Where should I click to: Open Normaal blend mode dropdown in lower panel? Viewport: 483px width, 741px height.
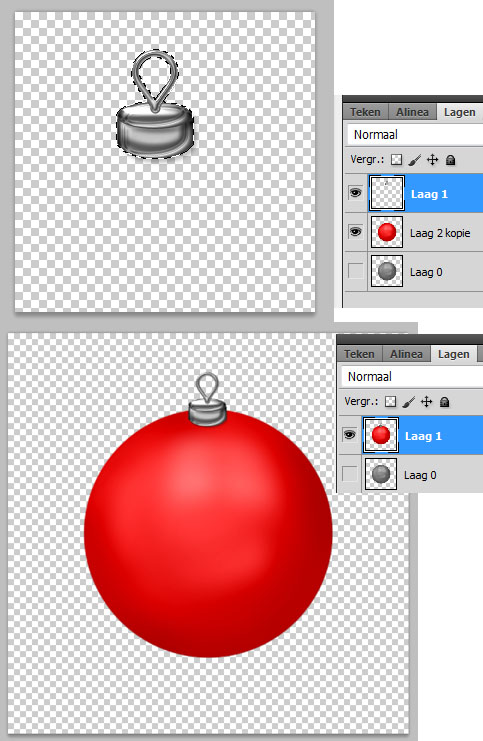[x=411, y=377]
